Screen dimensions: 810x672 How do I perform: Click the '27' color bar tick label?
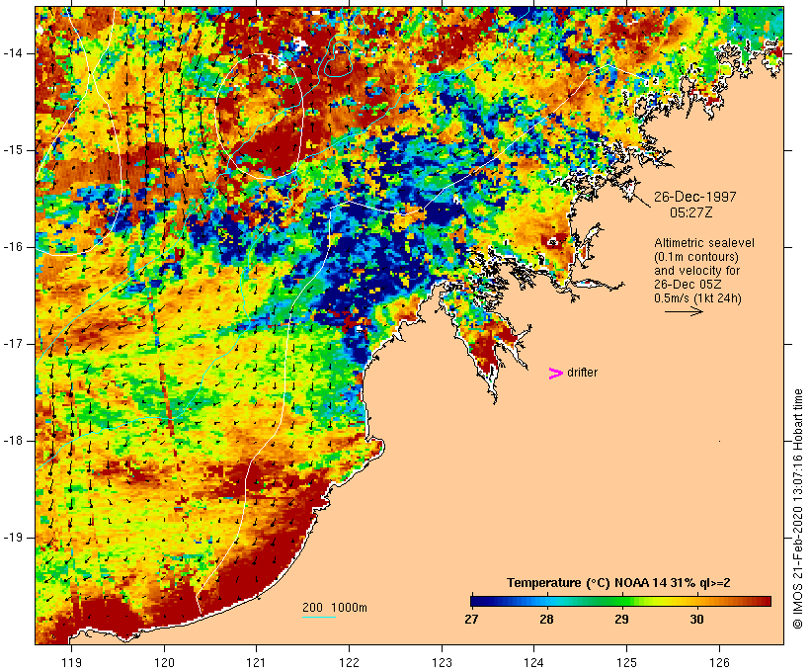pos(471,619)
